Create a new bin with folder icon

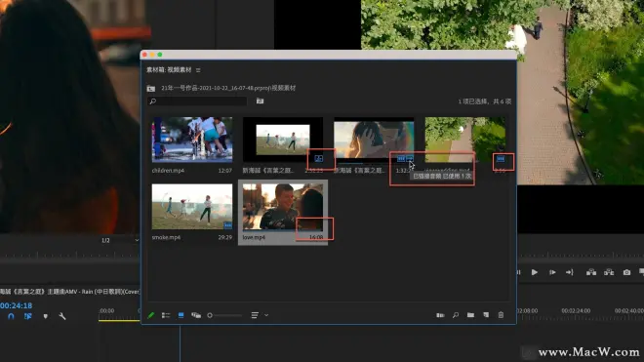(x=470, y=315)
